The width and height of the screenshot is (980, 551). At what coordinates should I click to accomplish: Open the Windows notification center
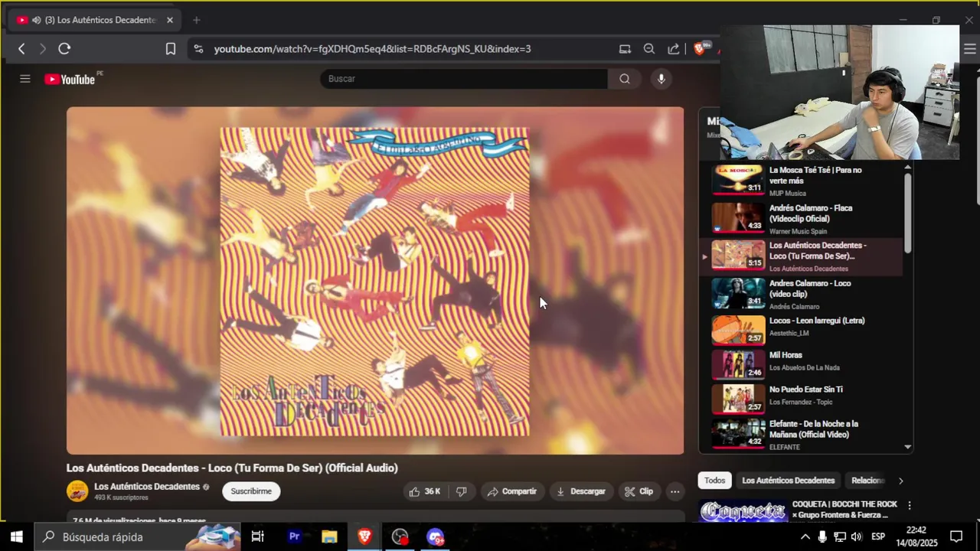pyautogui.click(x=956, y=536)
